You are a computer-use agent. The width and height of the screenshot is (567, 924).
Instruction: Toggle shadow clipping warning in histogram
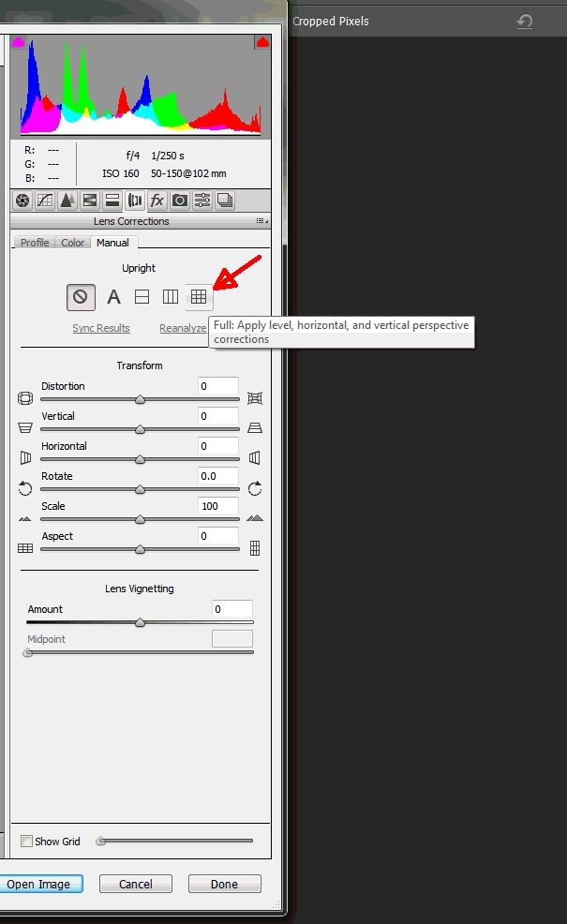(x=18, y=42)
